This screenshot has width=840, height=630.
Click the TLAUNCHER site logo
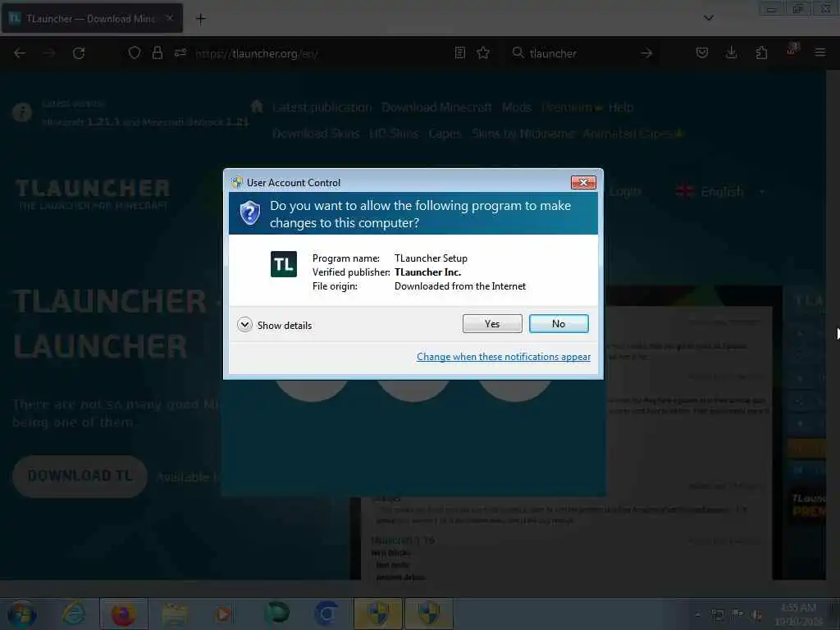pos(93,194)
